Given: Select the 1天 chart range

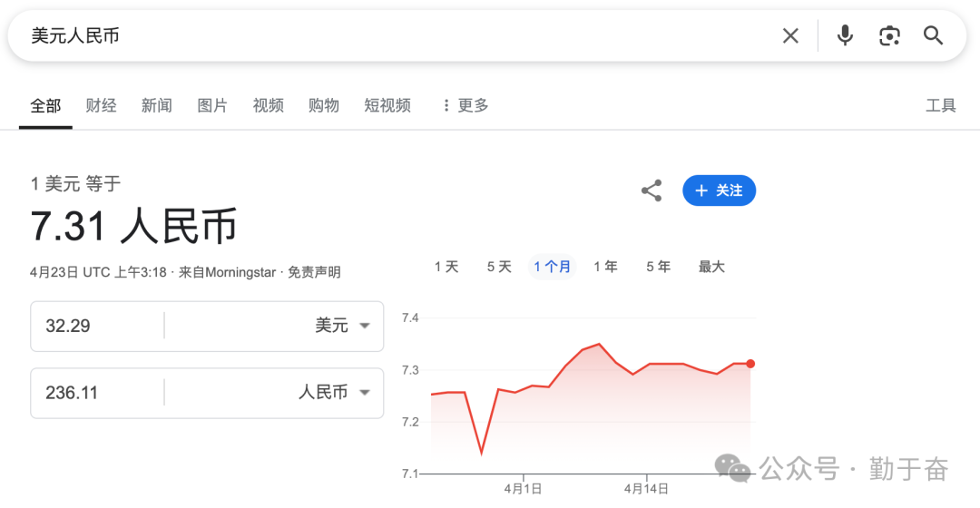Looking at the screenshot, I should [446, 267].
